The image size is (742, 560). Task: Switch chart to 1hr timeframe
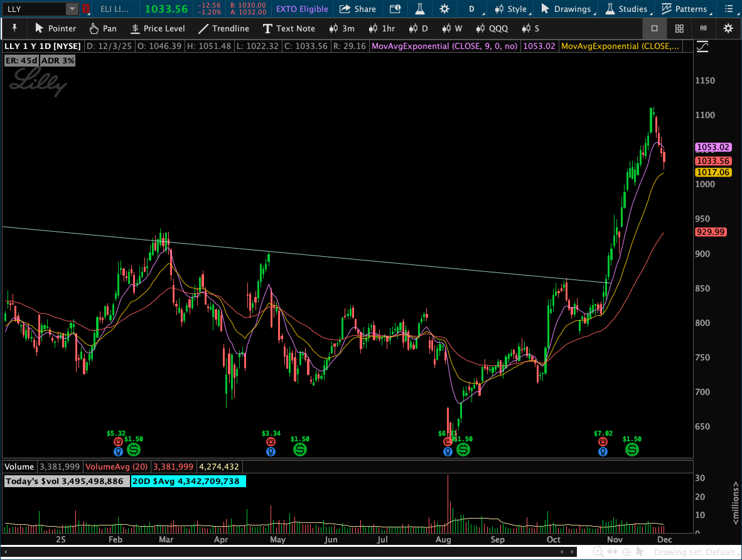[382, 28]
